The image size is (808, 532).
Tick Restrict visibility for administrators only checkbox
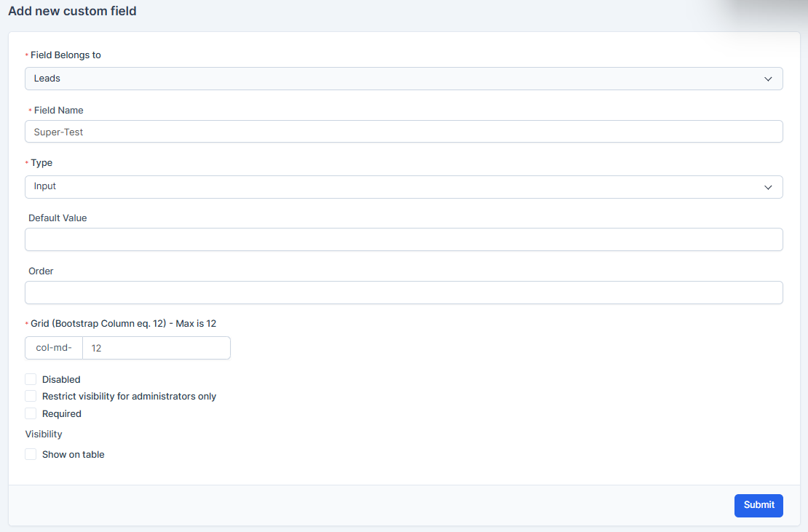pos(31,396)
